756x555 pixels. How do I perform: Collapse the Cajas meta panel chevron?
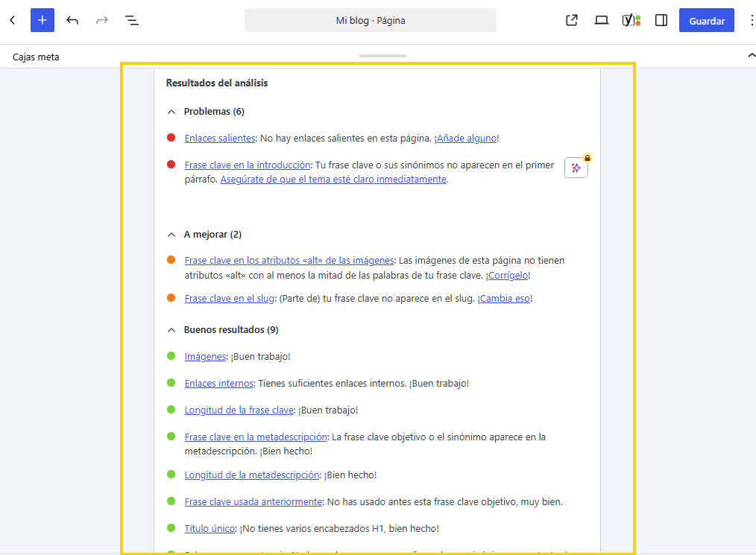(x=752, y=55)
